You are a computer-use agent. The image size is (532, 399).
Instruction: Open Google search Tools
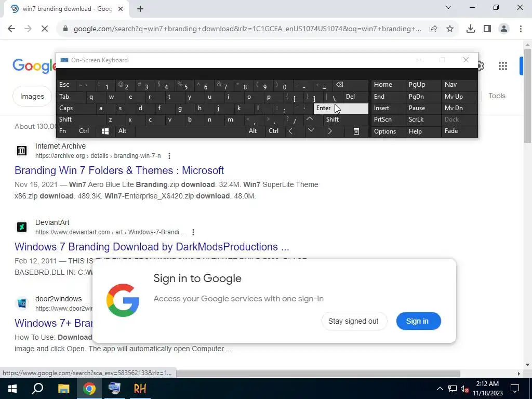pyautogui.click(x=497, y=96)
